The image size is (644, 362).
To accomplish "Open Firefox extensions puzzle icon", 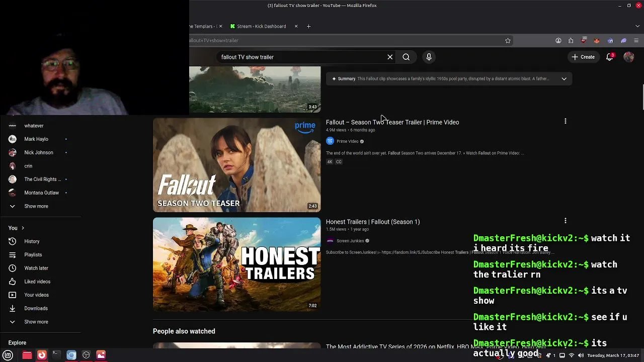I will [571, 41].
